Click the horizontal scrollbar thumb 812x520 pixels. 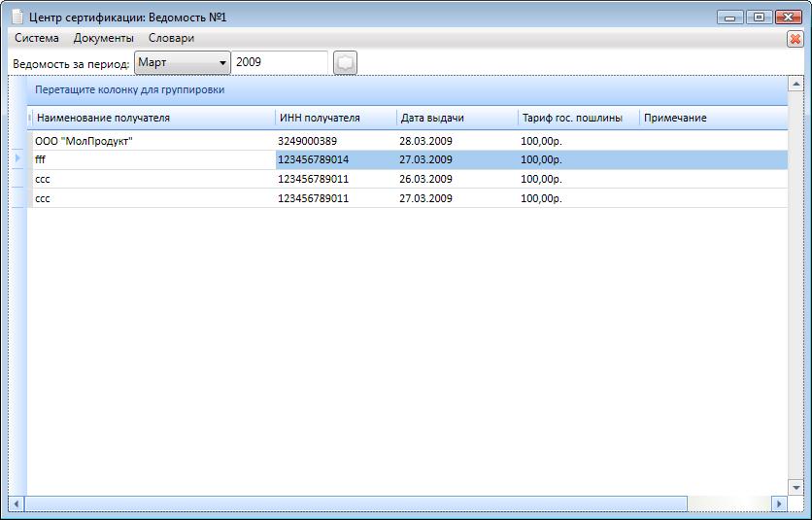tap(355, 503)
